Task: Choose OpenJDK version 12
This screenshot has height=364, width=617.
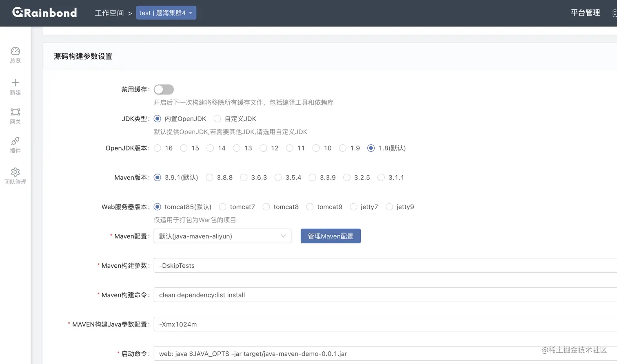Action: [x=263, y=148]
